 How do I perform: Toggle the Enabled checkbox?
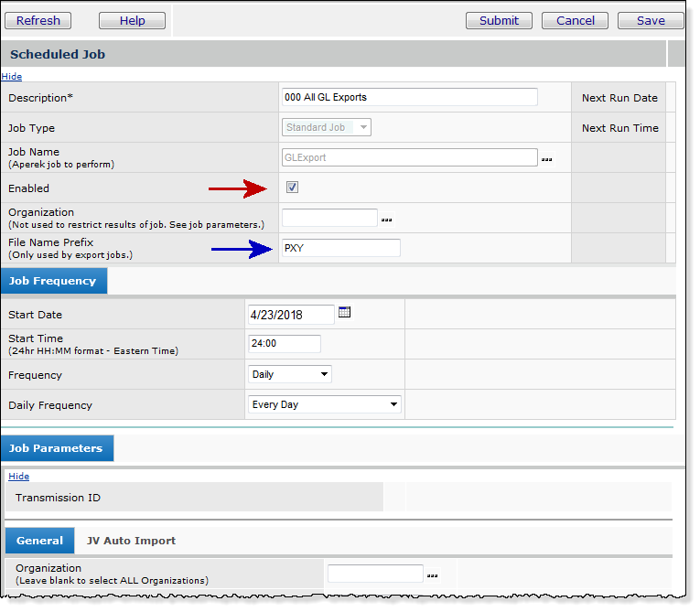point(292,188)
